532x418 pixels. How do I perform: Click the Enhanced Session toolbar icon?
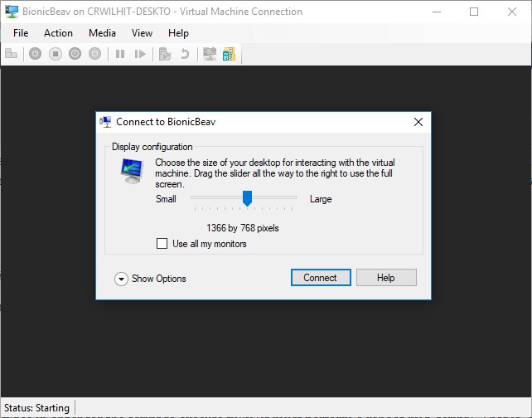tap(210, 54)
